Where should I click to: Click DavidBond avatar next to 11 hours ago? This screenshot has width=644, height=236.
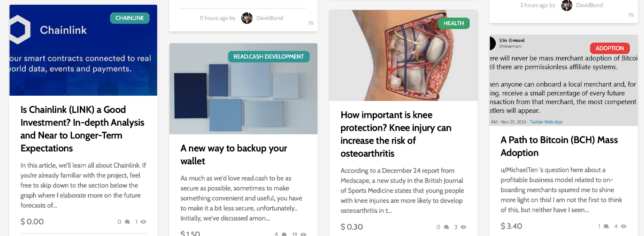click(247, 18)
